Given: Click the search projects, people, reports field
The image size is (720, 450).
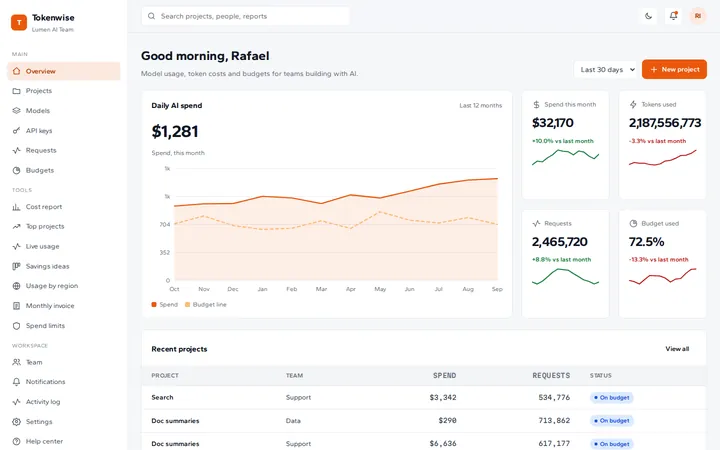Looking at the screenshot, I should pos(245,16).
